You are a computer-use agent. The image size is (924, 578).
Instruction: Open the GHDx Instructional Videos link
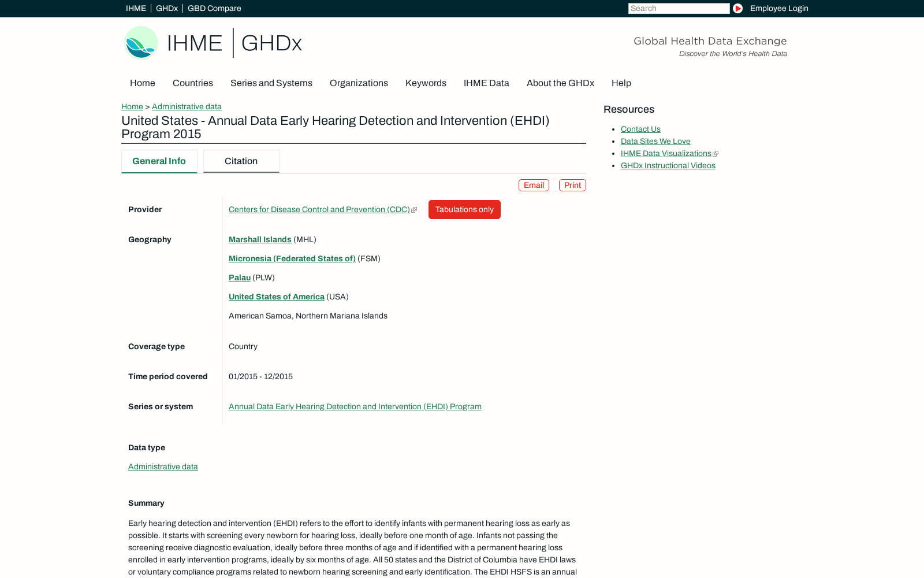coord(668,166)
